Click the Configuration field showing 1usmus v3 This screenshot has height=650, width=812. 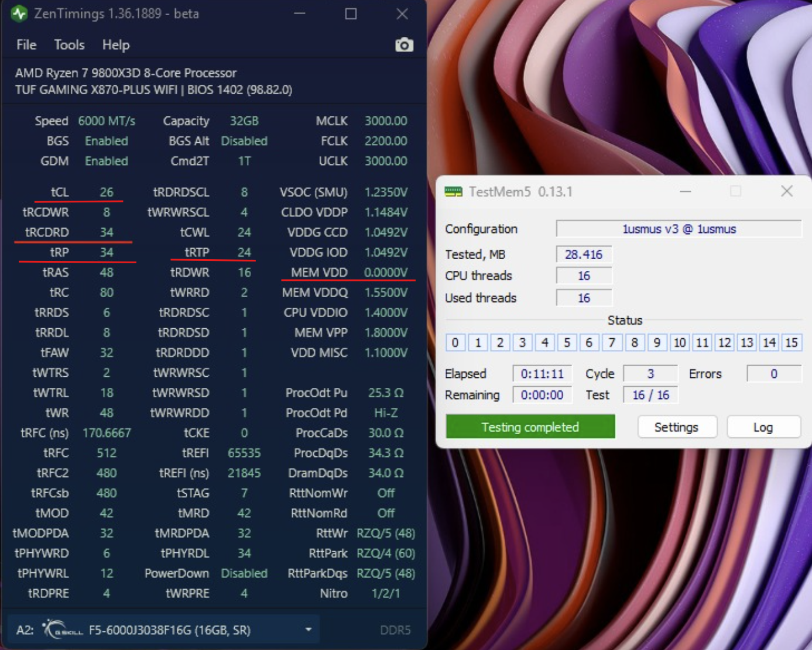pos(679,229)
